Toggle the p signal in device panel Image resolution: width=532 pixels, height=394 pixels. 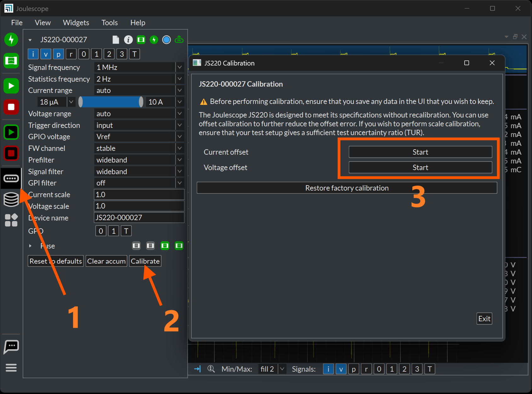(58, 54)
